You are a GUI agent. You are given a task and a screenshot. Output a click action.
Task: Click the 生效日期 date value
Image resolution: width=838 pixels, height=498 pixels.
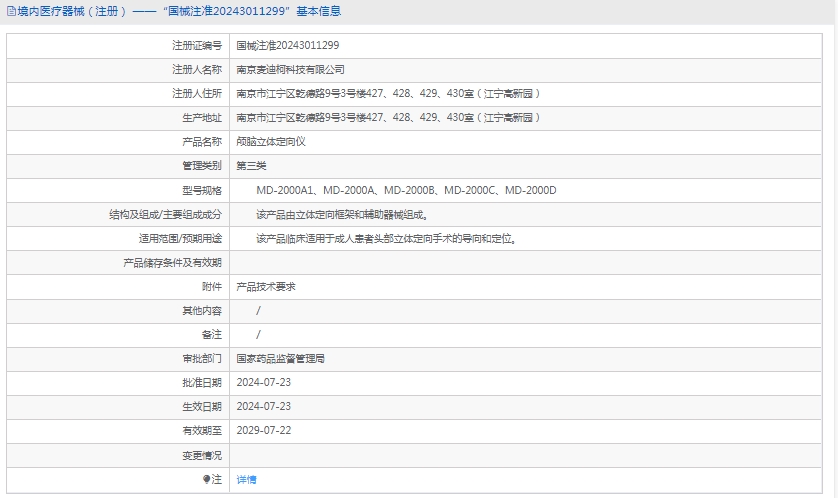point(263,406)
